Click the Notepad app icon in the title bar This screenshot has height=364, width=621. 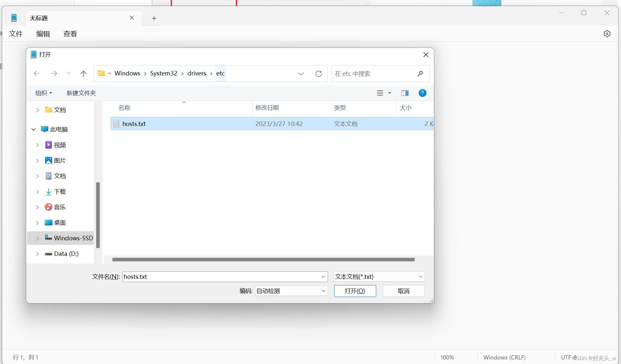[14, 18]
